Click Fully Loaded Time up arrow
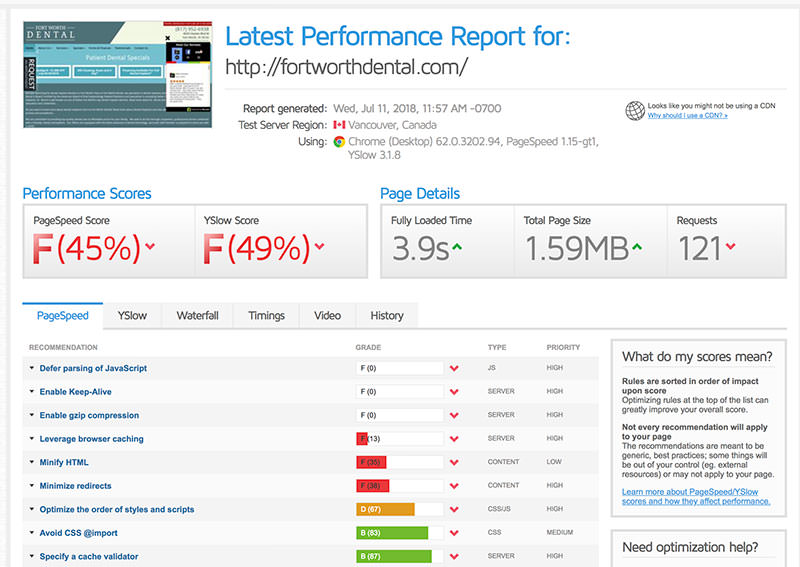Screen dimensions: 800x567 [457, 247]
